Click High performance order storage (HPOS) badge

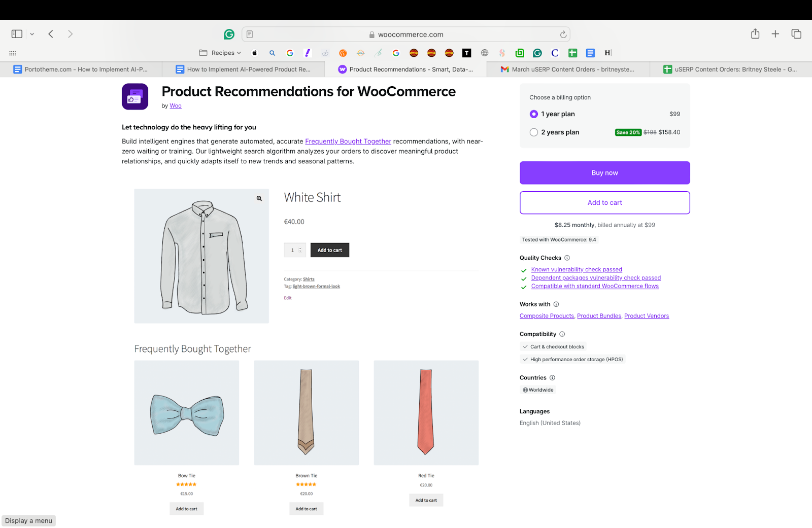click(572, 360)
